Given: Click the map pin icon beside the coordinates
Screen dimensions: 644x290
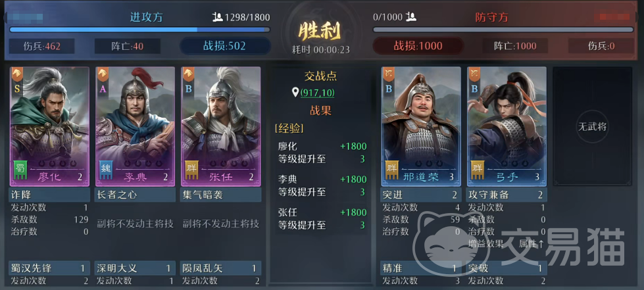Looking at the screenshot, I should pos(295,93).
